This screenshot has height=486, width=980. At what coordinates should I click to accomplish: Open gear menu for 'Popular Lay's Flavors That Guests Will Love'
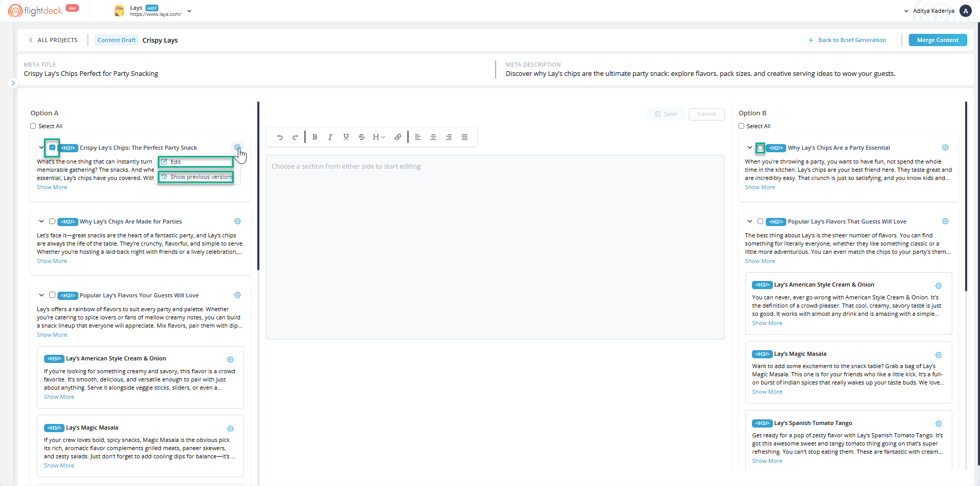click(945, 221)
